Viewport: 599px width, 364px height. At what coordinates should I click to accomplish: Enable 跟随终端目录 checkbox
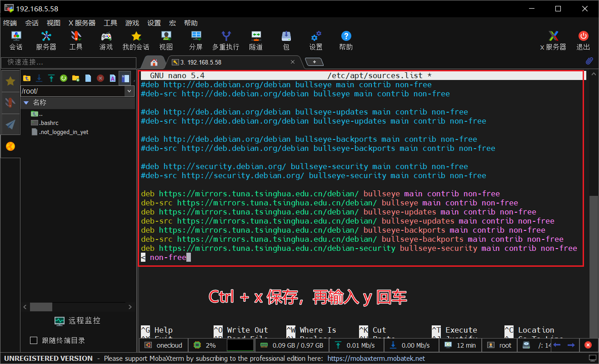[x=33, y=340]
